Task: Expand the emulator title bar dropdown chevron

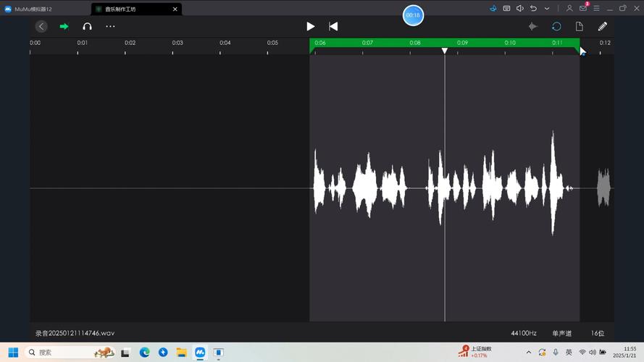Action: coord(547,9)
